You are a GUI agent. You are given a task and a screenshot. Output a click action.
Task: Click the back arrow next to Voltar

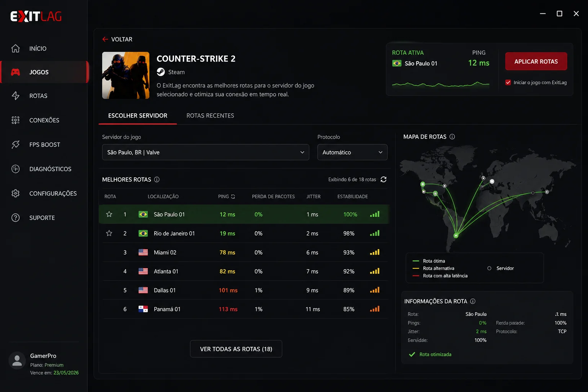[105, 39]
